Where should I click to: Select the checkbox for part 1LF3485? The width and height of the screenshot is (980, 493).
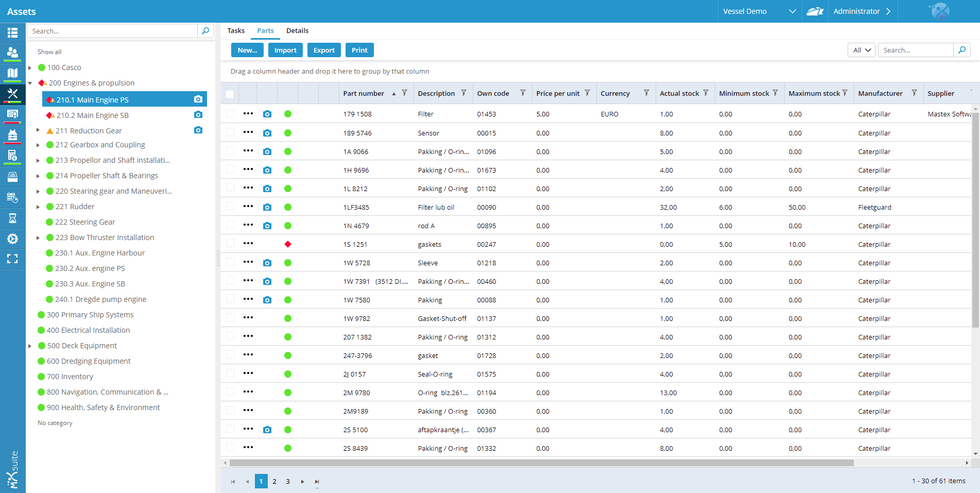(x=230, y=207)
